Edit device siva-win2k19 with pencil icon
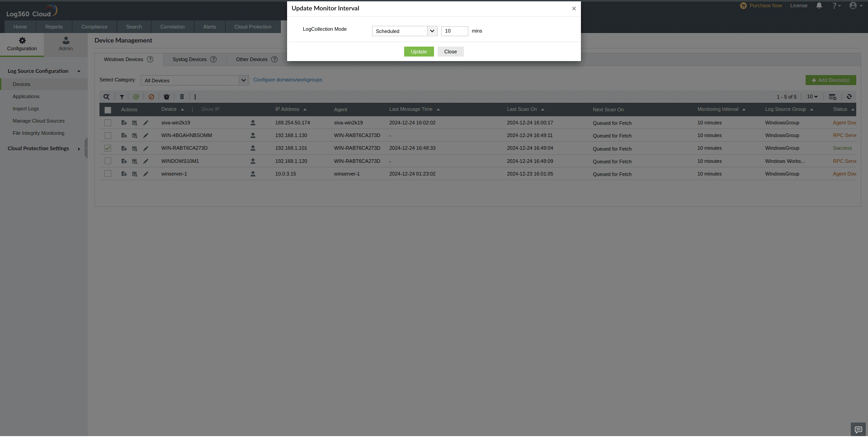The width and height of the screenshot is (868, 437). point(146,123)
